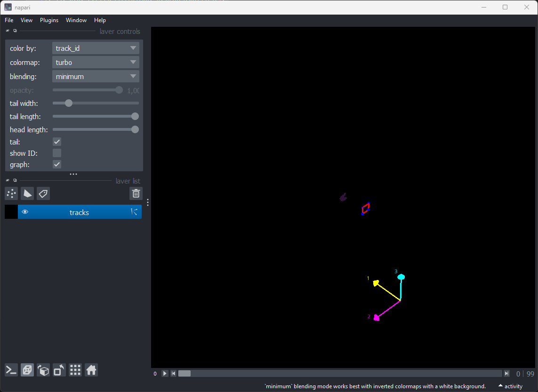The image size is (538, 392).
Task: Enable grid view mode
Action: (x=75, y=370)
